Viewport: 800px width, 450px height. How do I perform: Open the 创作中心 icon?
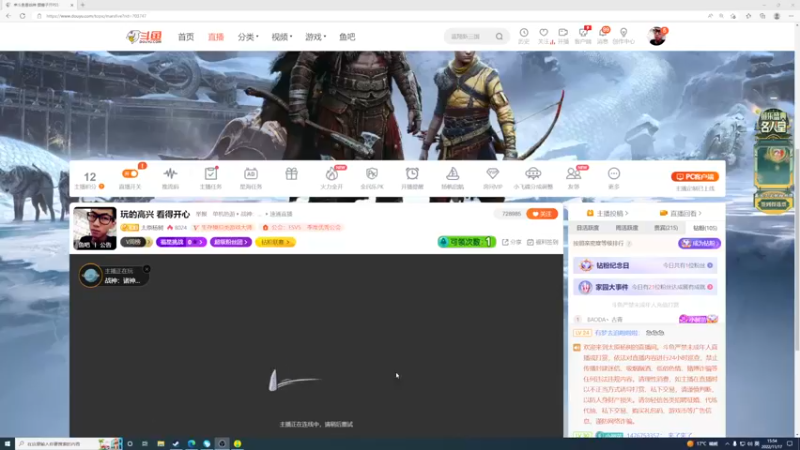pos(623,36)
